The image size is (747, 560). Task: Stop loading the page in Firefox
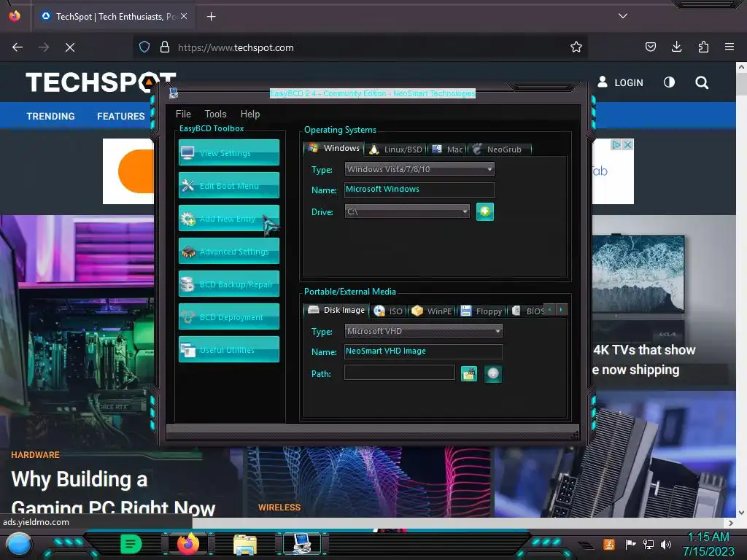pyautogui.click(x=69, y=47)
